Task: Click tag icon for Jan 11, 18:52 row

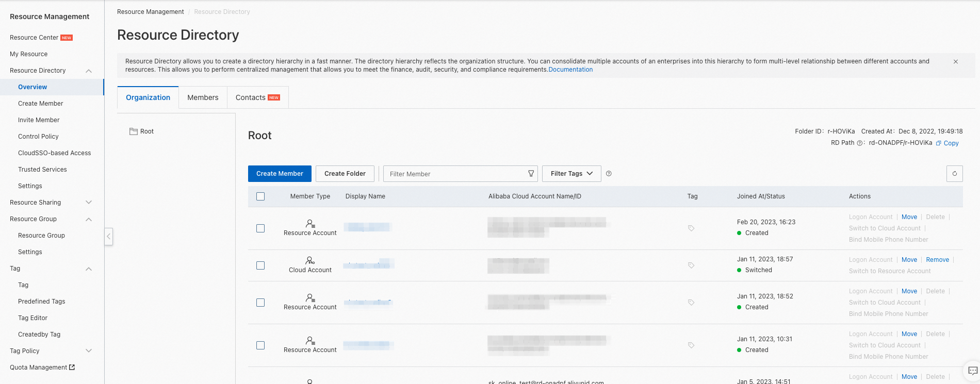Action: 691,303
